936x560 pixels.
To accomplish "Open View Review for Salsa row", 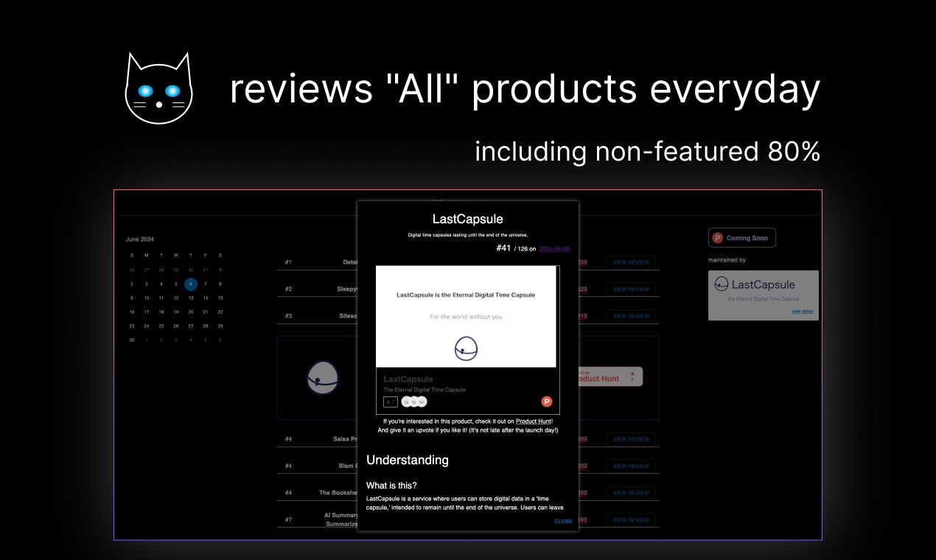I will (631, 439).
